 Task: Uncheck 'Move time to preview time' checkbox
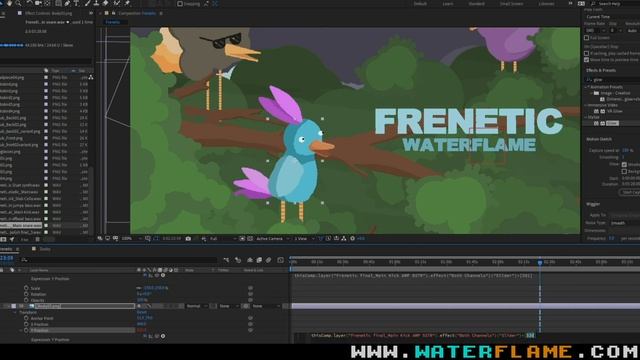click(x=587, y=60)
